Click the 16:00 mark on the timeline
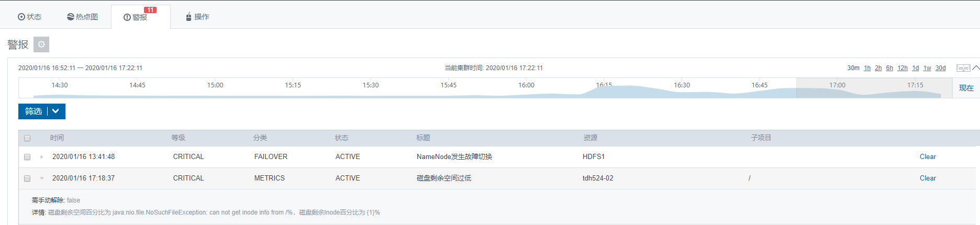The width and height of the screenshot is (980, 225). 526,85
